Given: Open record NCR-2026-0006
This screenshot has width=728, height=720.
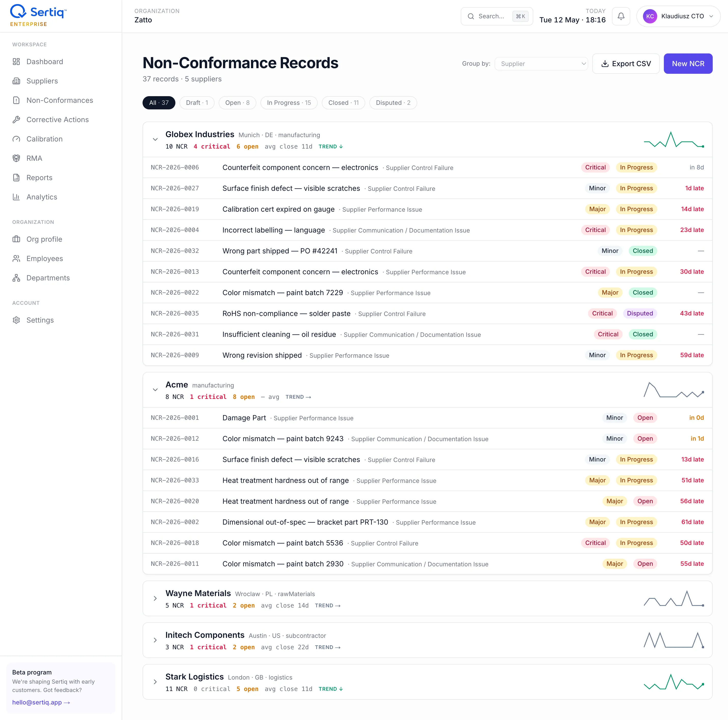Looking at the screenshot, I should (x=427, y=167).
